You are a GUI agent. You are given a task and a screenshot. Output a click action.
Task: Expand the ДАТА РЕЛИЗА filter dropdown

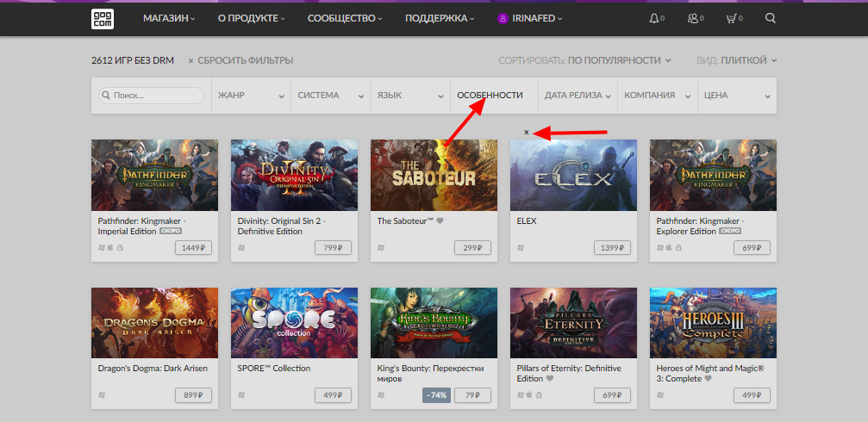(x=578, y=96)
